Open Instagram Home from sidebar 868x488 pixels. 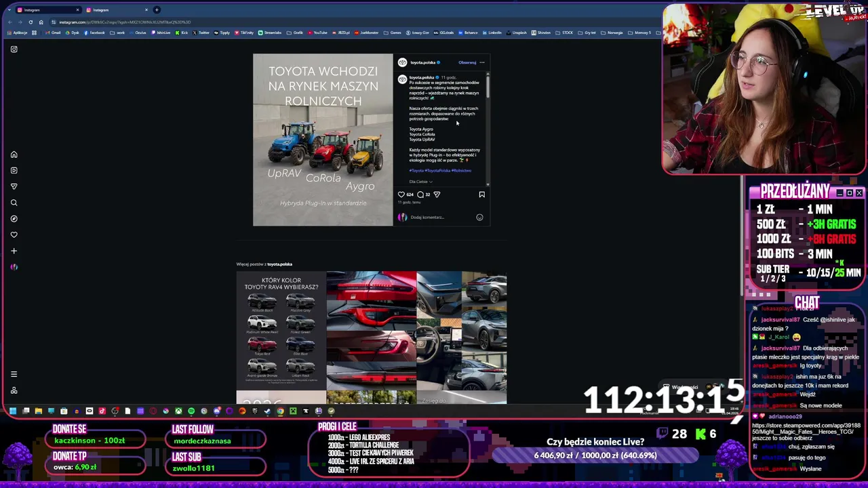14,155
